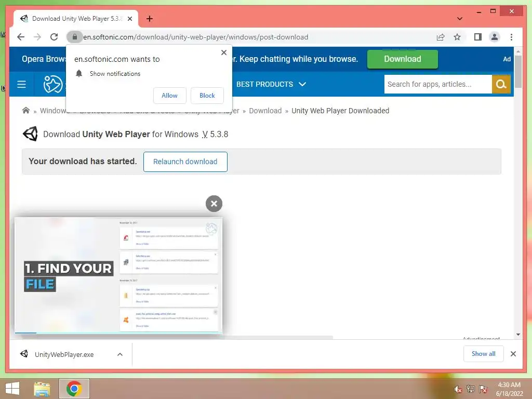Open the Softonic hamburger menu
532x399 pixels.
[21, 84]
